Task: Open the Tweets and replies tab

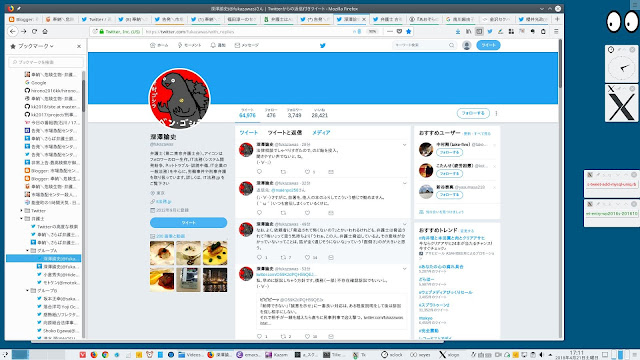Action: (285, 133)
